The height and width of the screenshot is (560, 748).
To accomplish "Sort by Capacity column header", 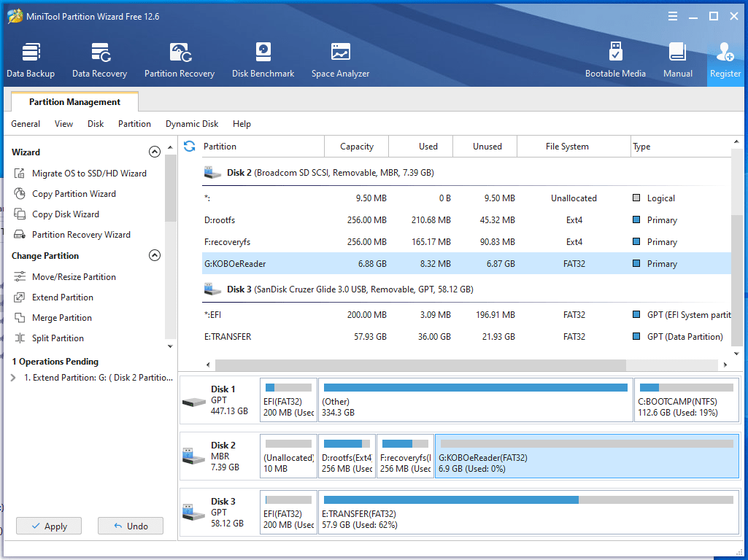I will 356,147.
